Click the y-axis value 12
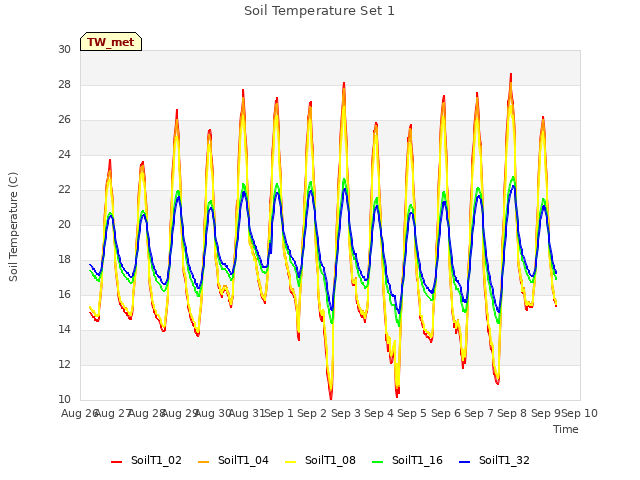Screen dimensions: 640x480 coord(64,364)
